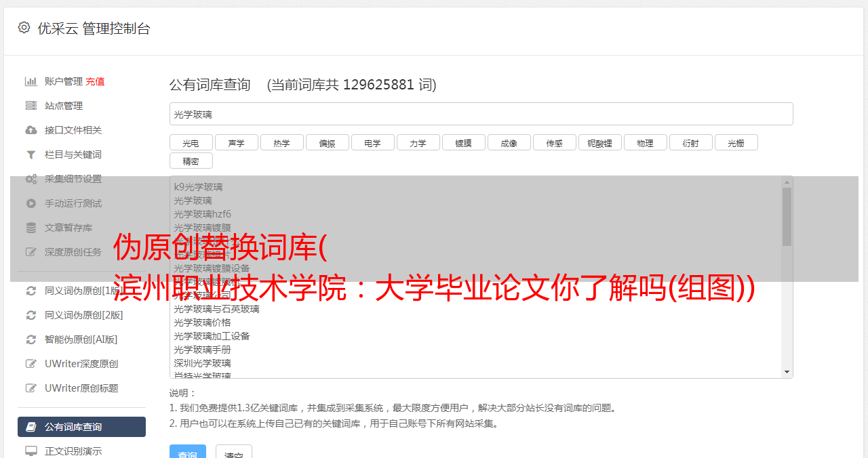Select the 镀膜 tag button
Screen dimensions: 868x458
463,142
